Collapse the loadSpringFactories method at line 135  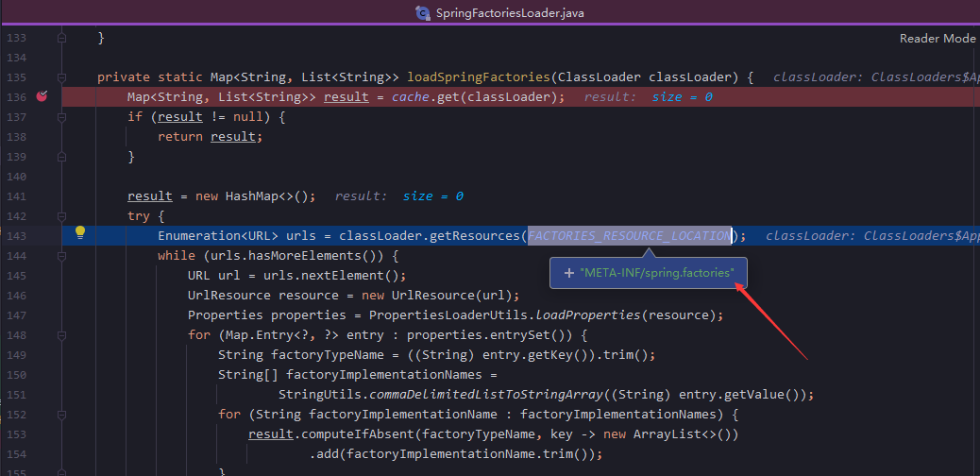[x=61, y=77]
